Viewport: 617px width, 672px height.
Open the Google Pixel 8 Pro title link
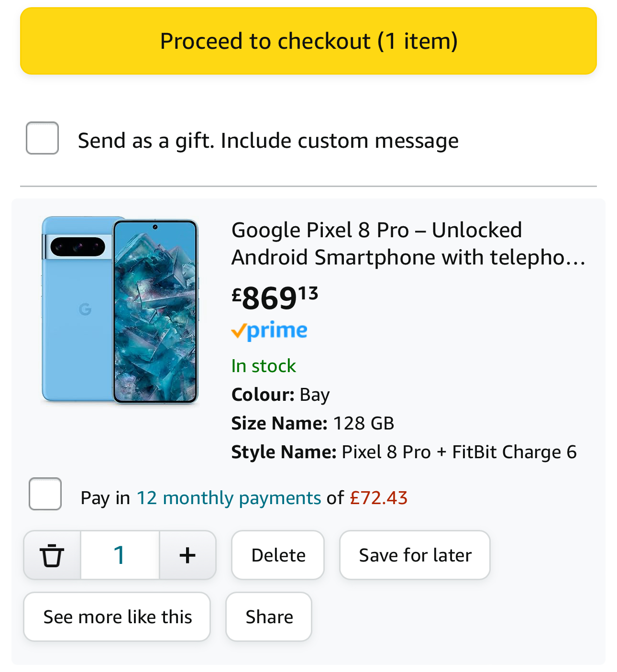408,243
